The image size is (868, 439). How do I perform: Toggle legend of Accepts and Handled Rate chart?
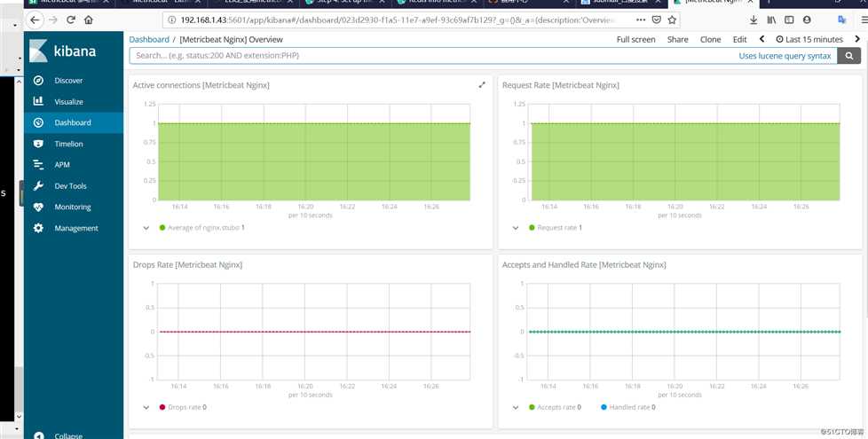click(x=516, y=407)
